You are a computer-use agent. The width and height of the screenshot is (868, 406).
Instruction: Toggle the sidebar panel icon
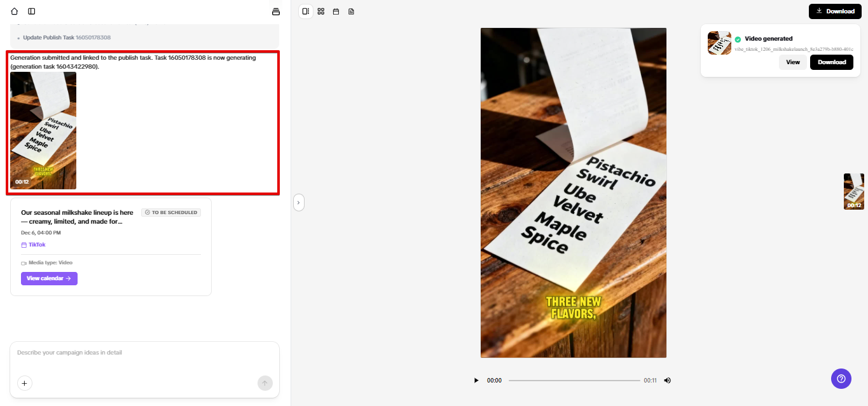pyautogui.click(x=31, y=11)
